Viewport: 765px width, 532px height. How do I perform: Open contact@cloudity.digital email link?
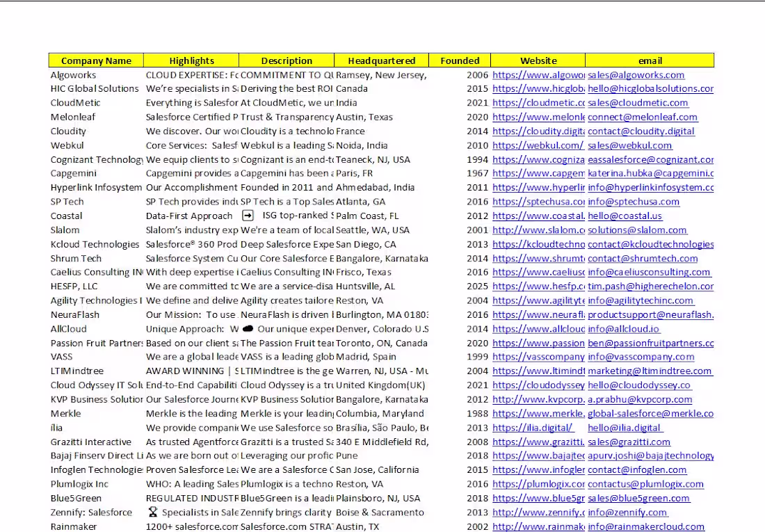641,131
